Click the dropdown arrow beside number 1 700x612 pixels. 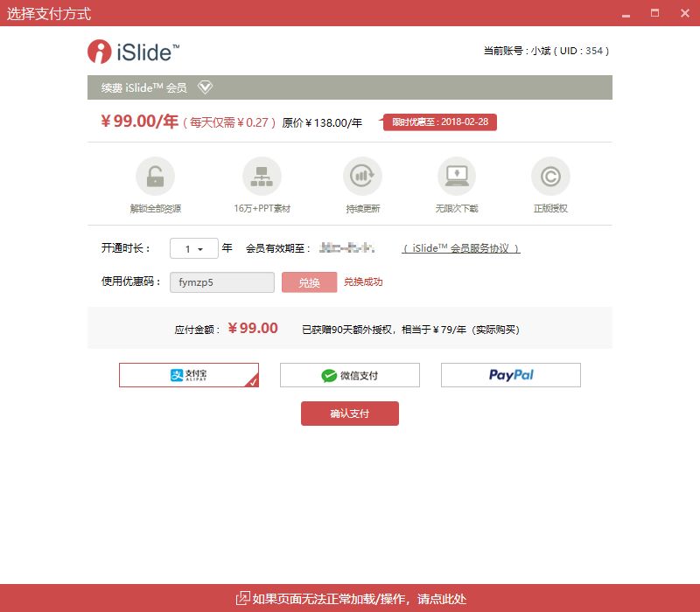[200, 249]
